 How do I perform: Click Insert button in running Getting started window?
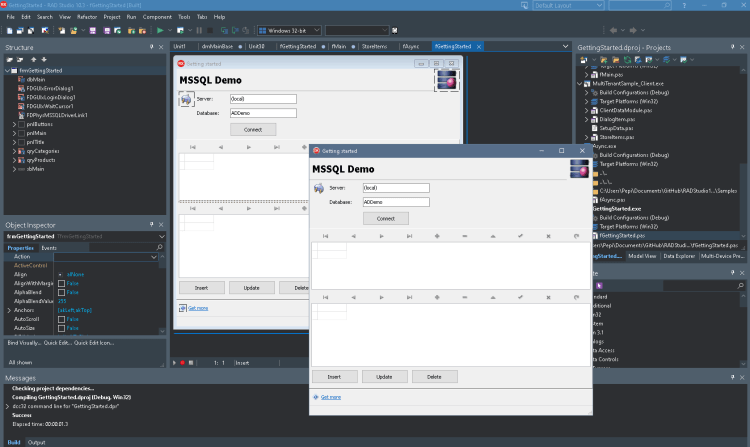coord(334,377)
